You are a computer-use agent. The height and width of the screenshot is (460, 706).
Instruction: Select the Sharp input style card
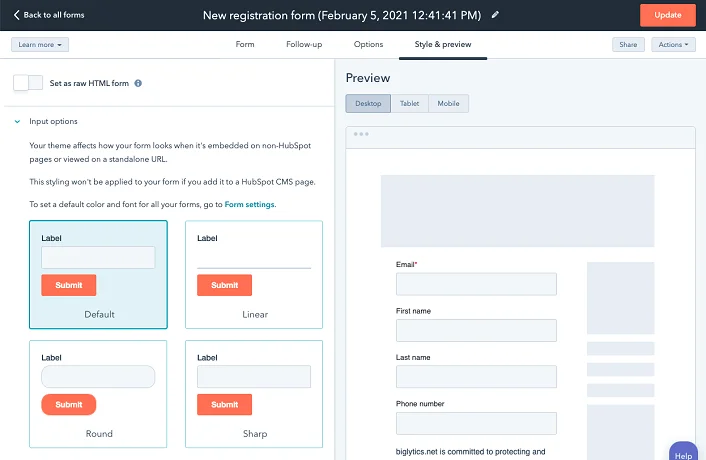(254, 394)
